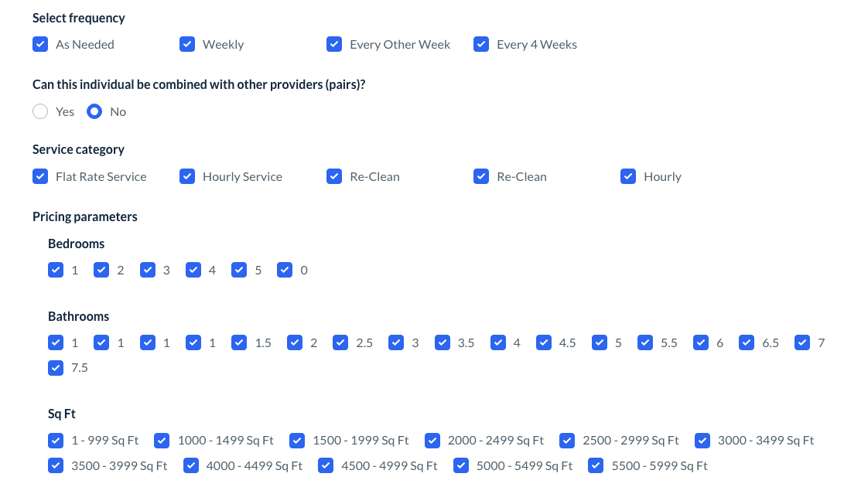Select the No radio button for pairs

[x=94, y=111]
